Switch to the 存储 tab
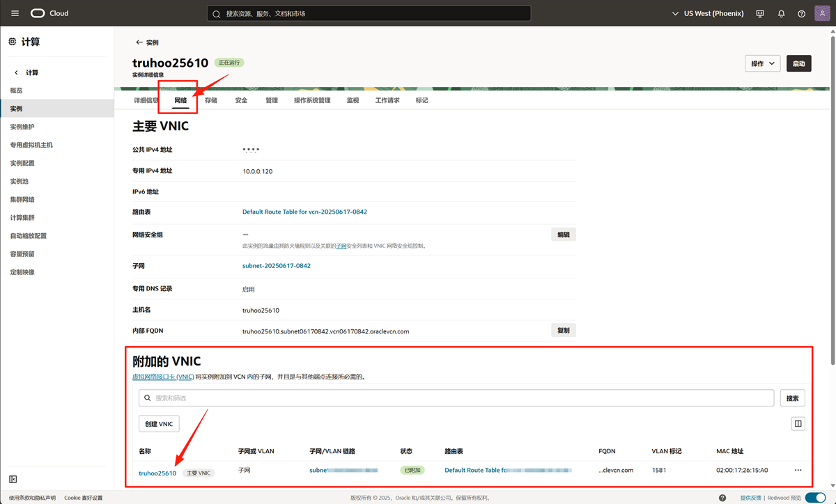This screenshot has width=836, height=504. tap(211, 100)
